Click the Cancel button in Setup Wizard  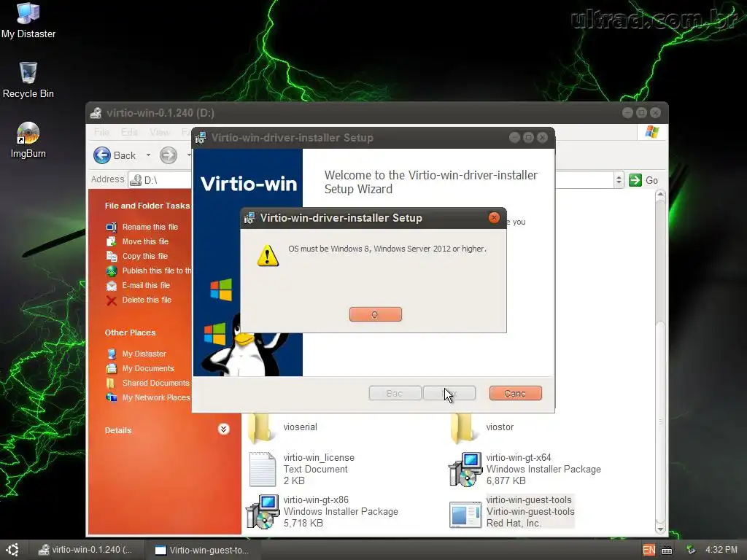[x=516, y=393]
